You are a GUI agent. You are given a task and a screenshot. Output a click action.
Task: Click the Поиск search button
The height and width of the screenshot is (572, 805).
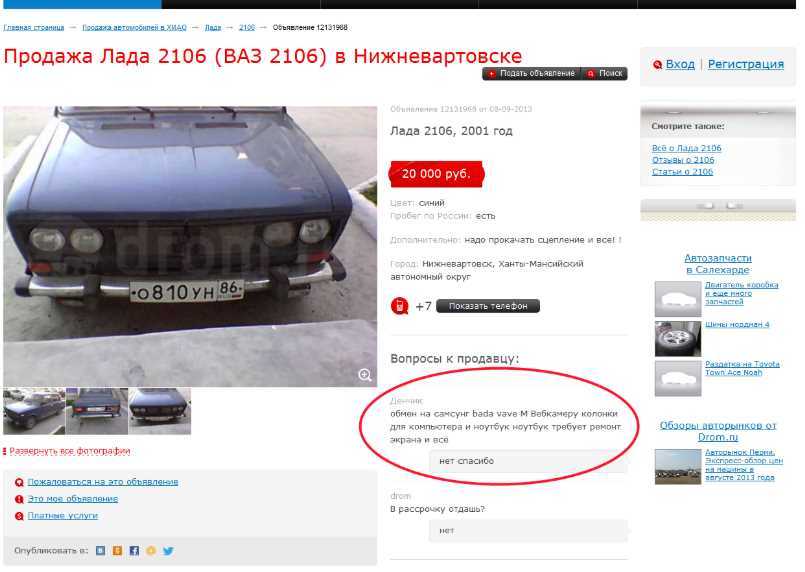tap(604, 73)
